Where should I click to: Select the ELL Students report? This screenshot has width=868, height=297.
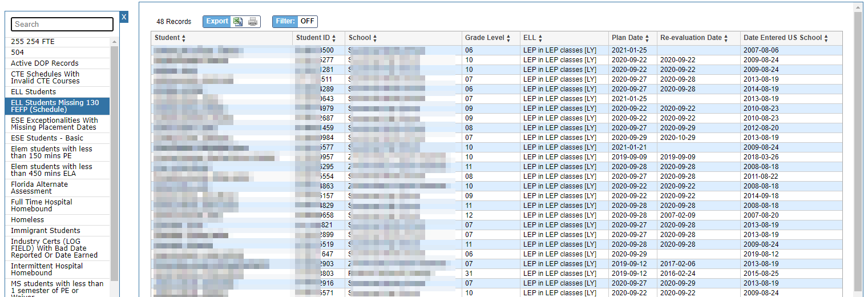(x=57, y=92)
